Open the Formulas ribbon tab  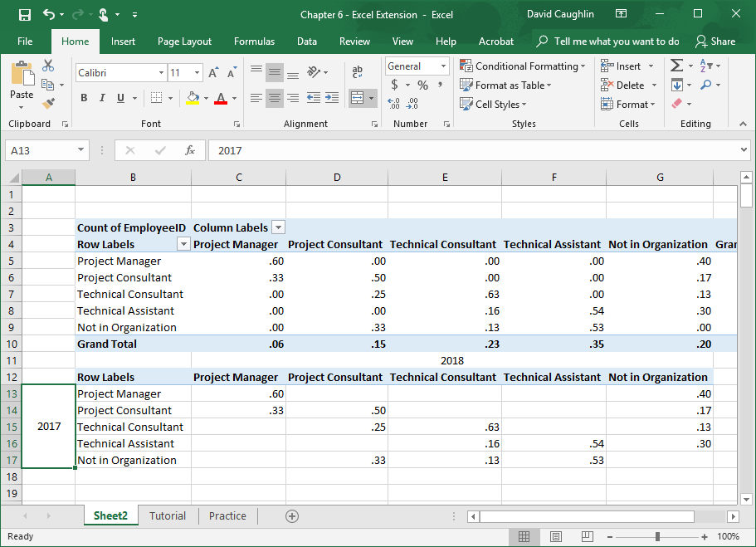point(254,42)
